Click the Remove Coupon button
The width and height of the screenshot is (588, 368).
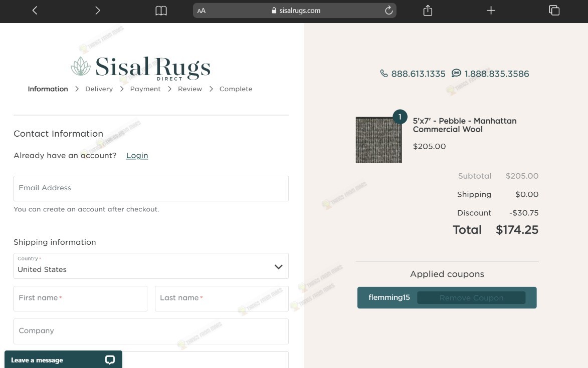[471, 297]
